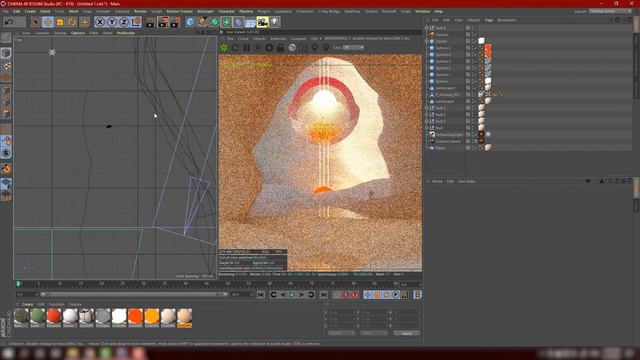Image resolution: width=640 pixels, height=360 pixels.
Task: Switch to Texture mode icon
Action: 6,65
